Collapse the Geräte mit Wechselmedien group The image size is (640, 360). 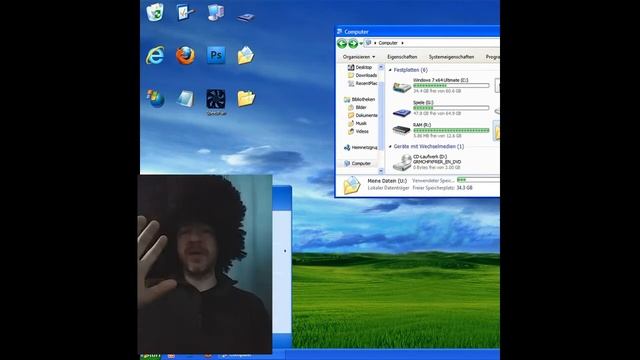390,146
